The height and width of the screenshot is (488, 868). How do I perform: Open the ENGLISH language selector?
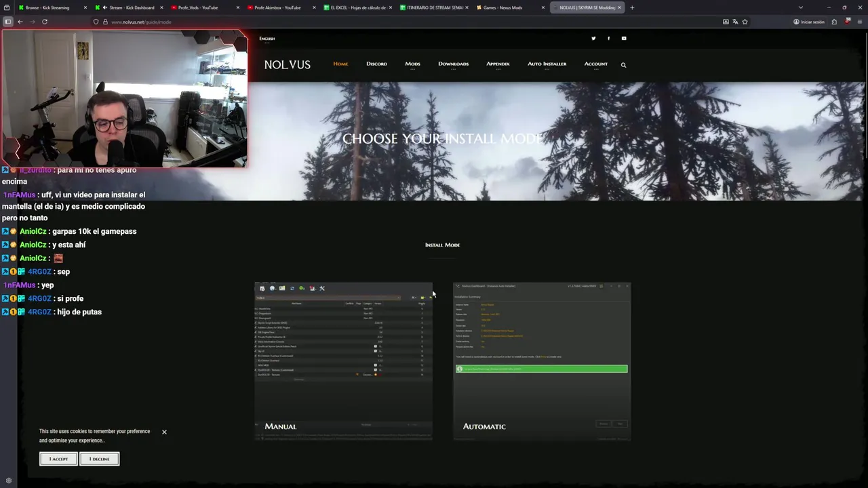pyautogui.click(x=267, y=39)
